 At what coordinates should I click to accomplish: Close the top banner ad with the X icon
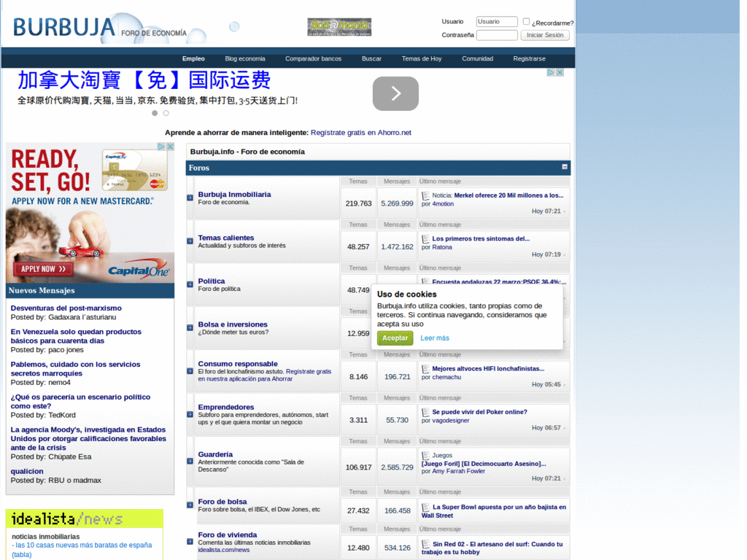(x=560, y=72)
